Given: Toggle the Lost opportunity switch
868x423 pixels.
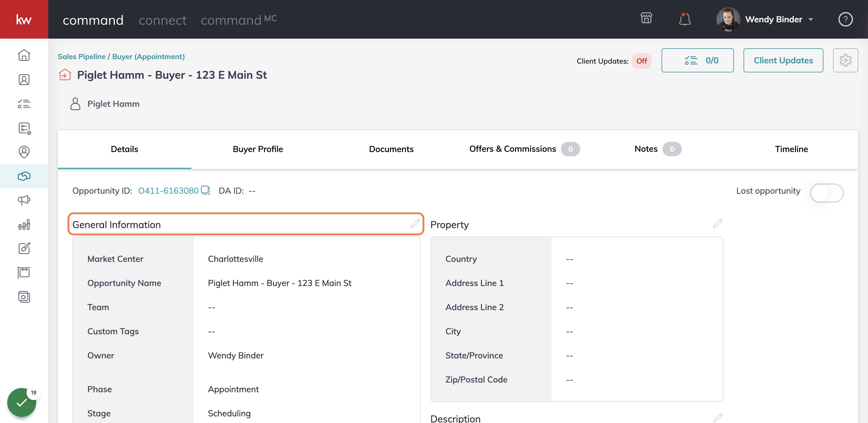Looking at the screenshot, I should point(826,193).
